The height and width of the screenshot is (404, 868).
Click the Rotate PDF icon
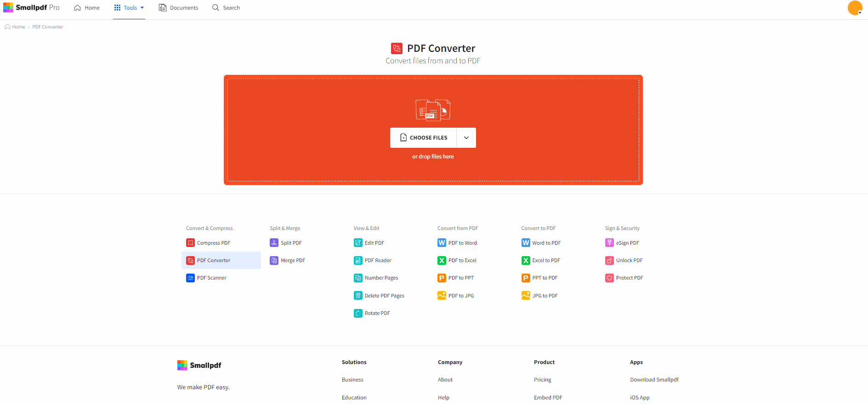[x=358, y=313]
